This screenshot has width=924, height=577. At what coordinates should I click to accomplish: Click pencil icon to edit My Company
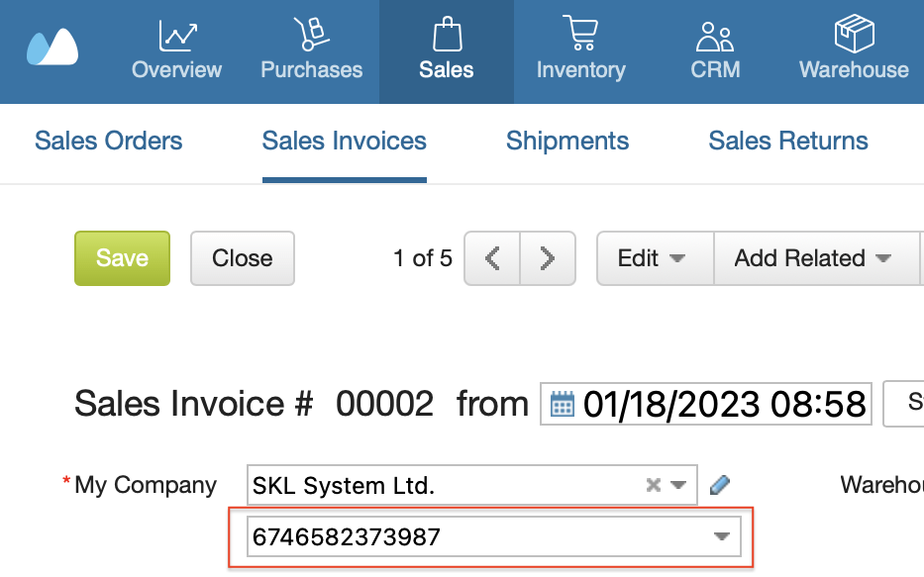click(x=720, y=485)
